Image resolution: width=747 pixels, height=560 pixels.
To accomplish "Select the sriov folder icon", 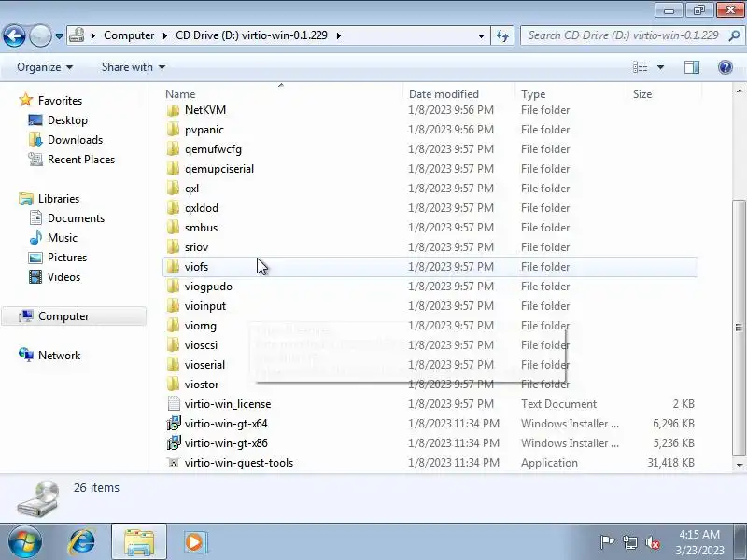I will 174,247.
